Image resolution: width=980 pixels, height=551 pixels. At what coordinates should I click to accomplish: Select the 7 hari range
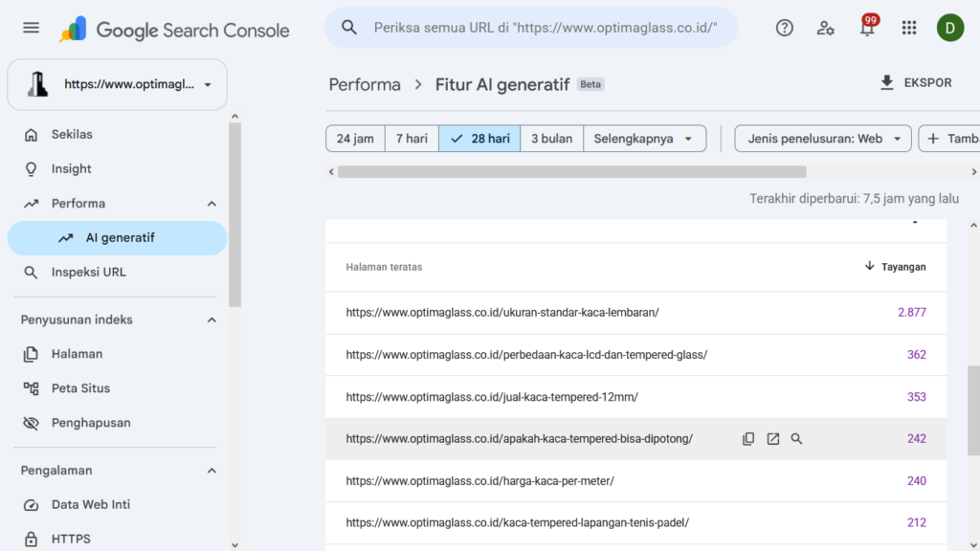coord(412,139)
